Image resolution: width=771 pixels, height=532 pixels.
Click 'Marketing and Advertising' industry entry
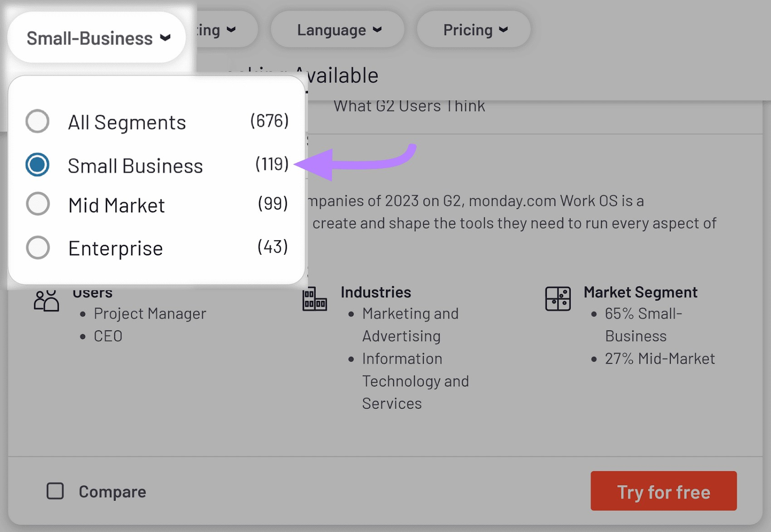click(410, 325)
